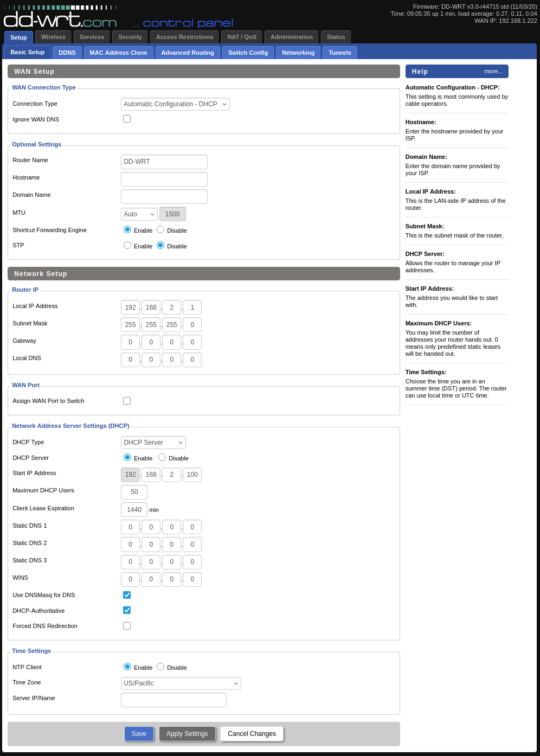The image size is (540, 756).
Task: Enable the Ignore WAN DNS checkbox
Action: (x=127, y=119)
